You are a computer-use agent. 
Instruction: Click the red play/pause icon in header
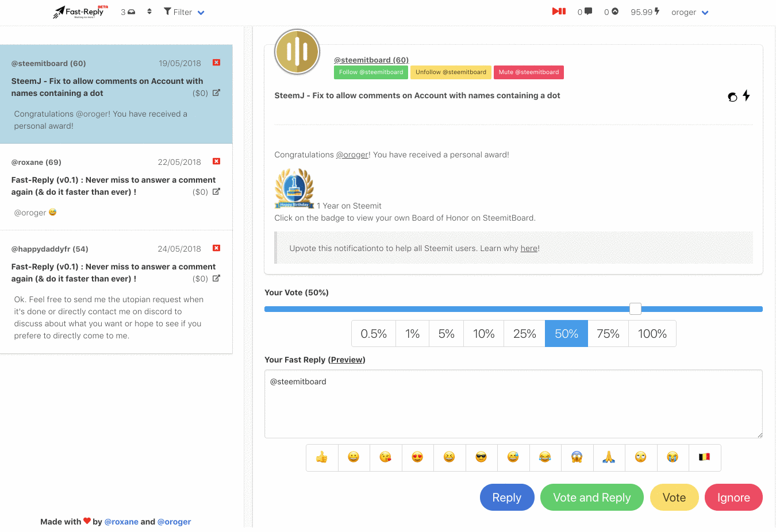point(559,11)
